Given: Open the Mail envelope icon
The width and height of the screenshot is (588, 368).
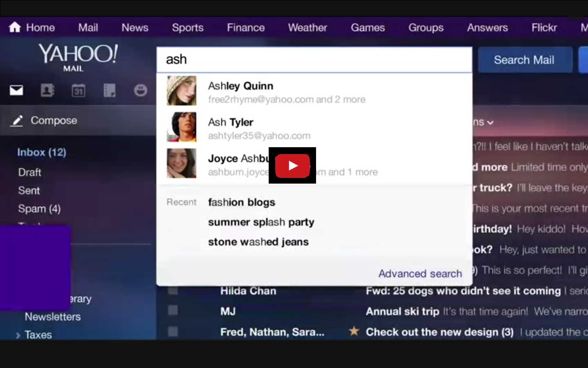Looking at the screenshot, I should click(x=16, y=90).
